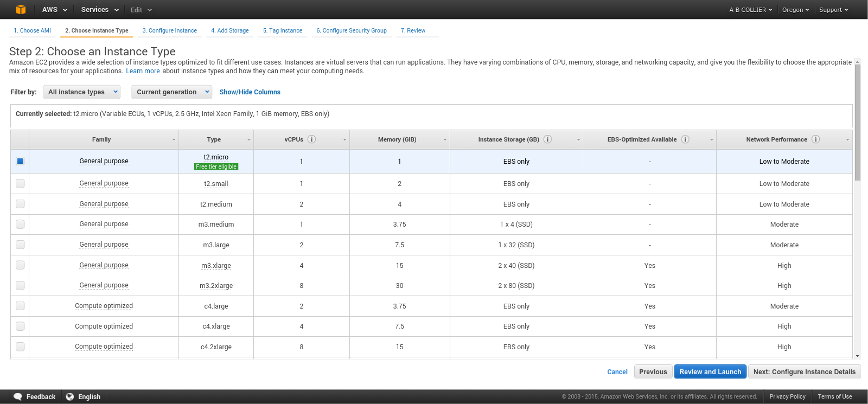Image resolution: width=868 pixels, height=404 pixels.
Task: Click the Feedback speech bubble icon
Action: [18, 396]
